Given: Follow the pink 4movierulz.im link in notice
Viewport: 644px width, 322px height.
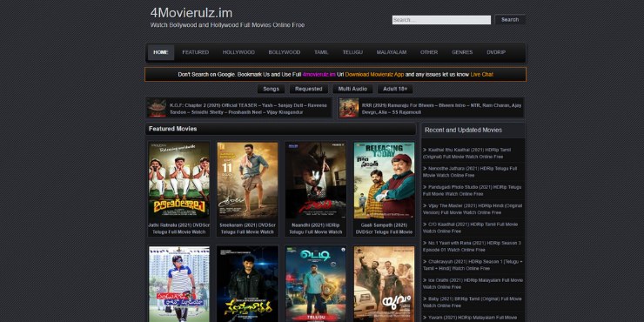Looking at the screenshot, I should pos(319,75).
